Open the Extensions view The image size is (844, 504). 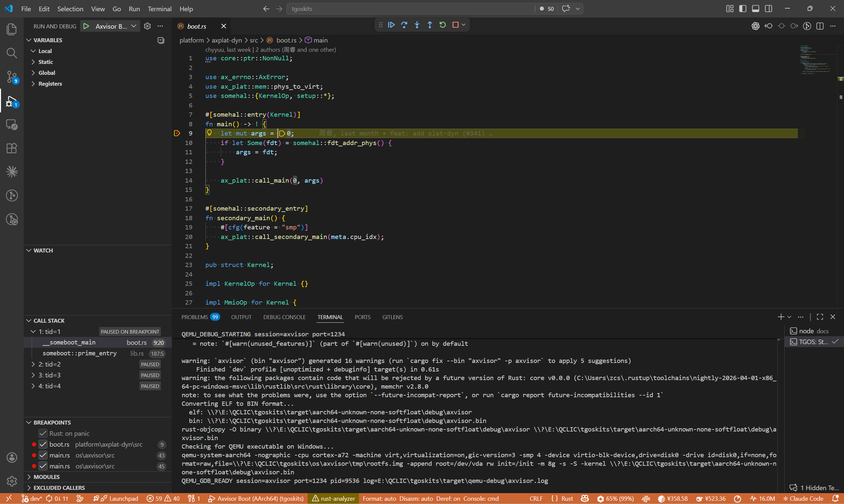coord(12,148)
